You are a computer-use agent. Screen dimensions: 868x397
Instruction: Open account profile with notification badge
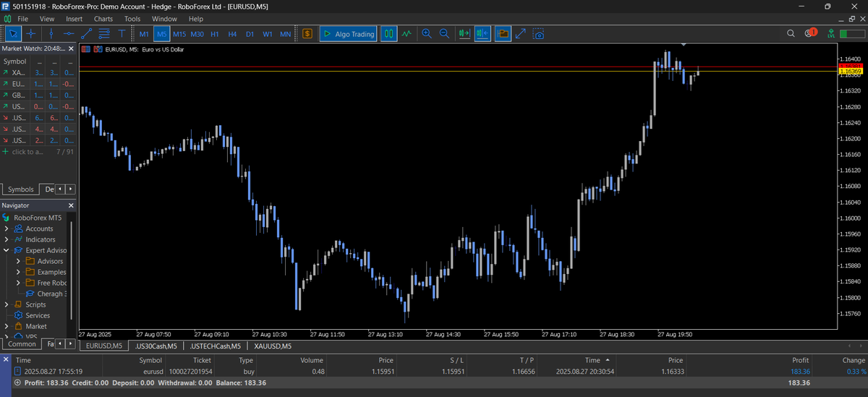[811, 33]
